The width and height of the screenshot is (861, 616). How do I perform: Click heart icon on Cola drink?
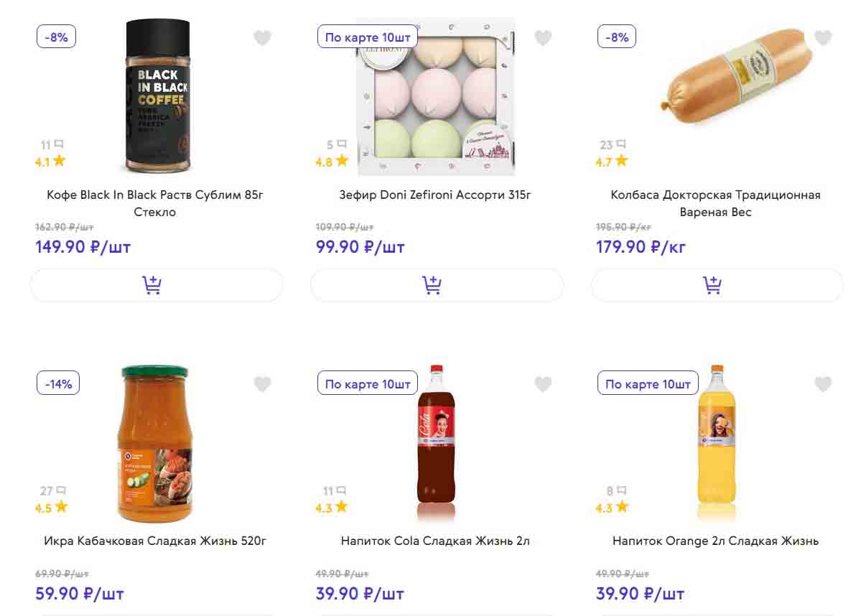coord(543,384)
